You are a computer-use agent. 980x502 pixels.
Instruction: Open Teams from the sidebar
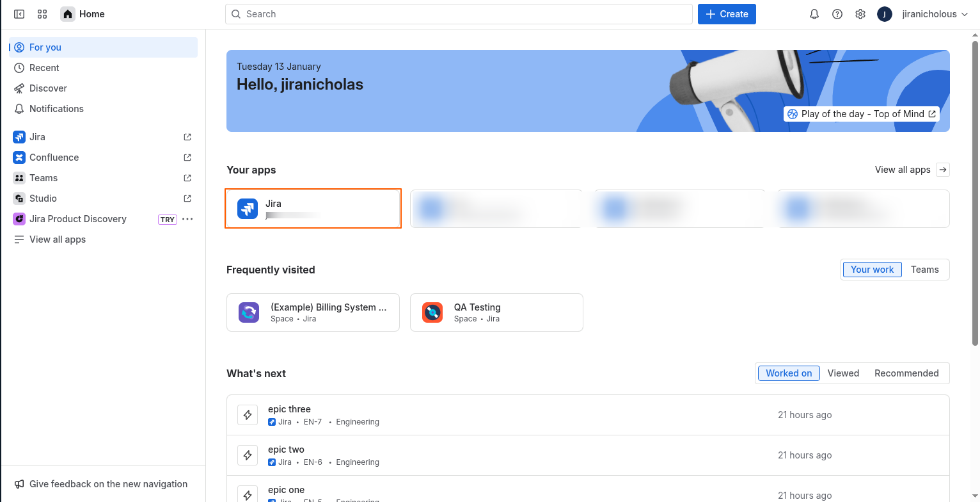point(43,177)
